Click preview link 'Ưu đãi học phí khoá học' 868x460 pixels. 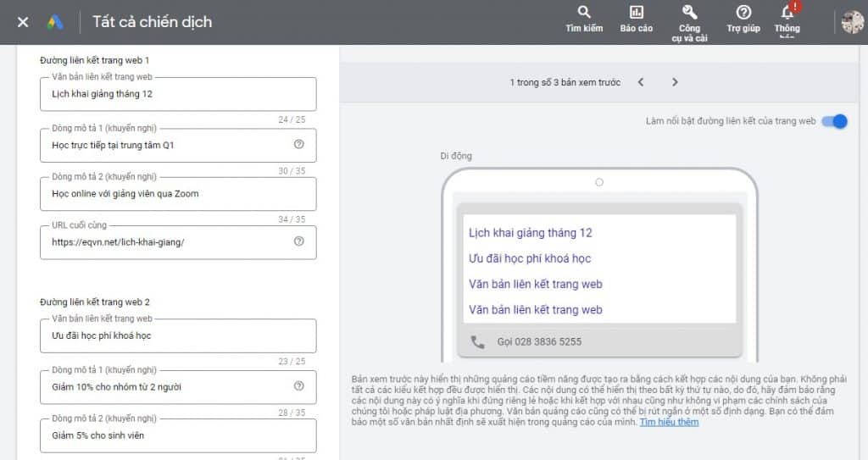[530, 258]
